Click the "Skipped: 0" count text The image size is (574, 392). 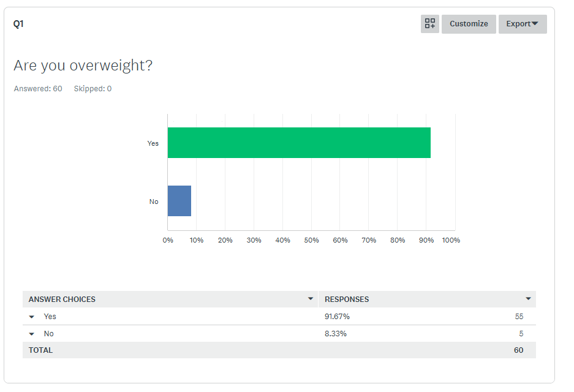pos(93,89)
